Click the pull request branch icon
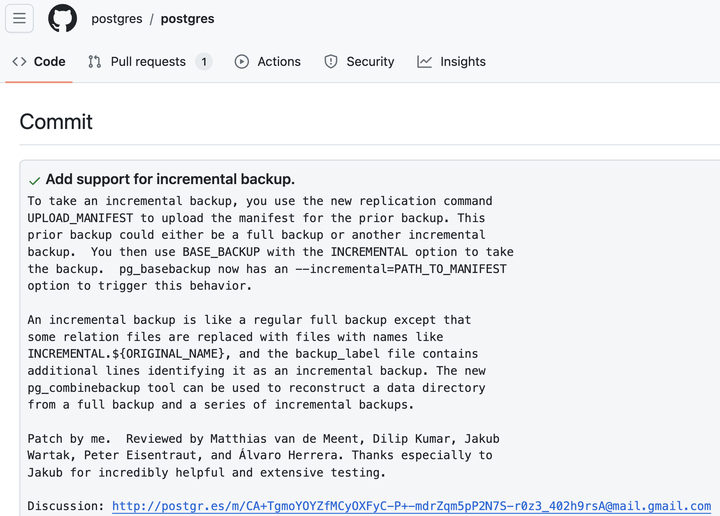Screen dimensions: 720x516 [x=95, y=62]
